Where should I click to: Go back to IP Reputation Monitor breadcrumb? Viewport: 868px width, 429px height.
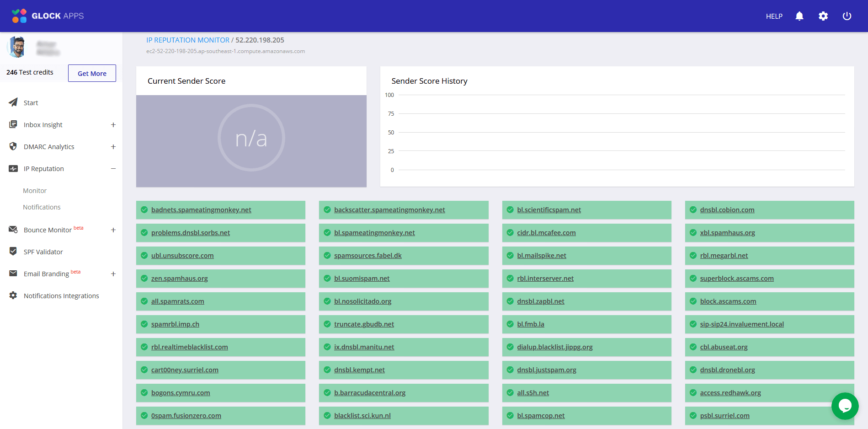point(188,40)
